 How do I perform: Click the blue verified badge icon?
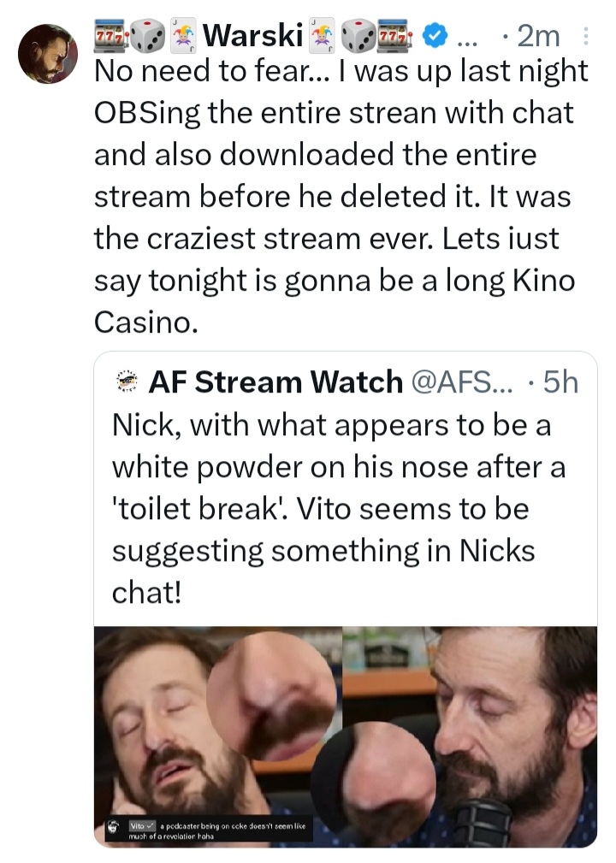(435, 36)
